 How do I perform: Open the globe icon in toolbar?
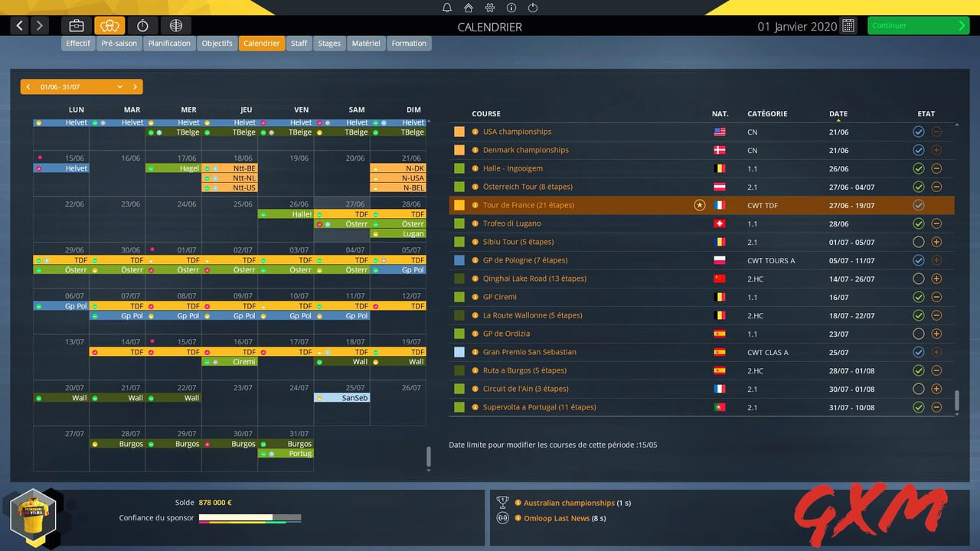coord(175,25)
